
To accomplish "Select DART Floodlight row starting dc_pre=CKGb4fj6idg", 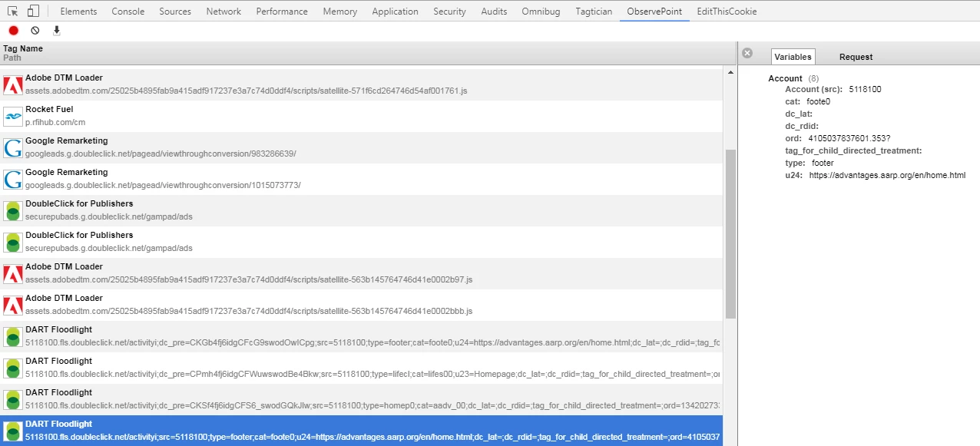I will click(x=362, y=336).
